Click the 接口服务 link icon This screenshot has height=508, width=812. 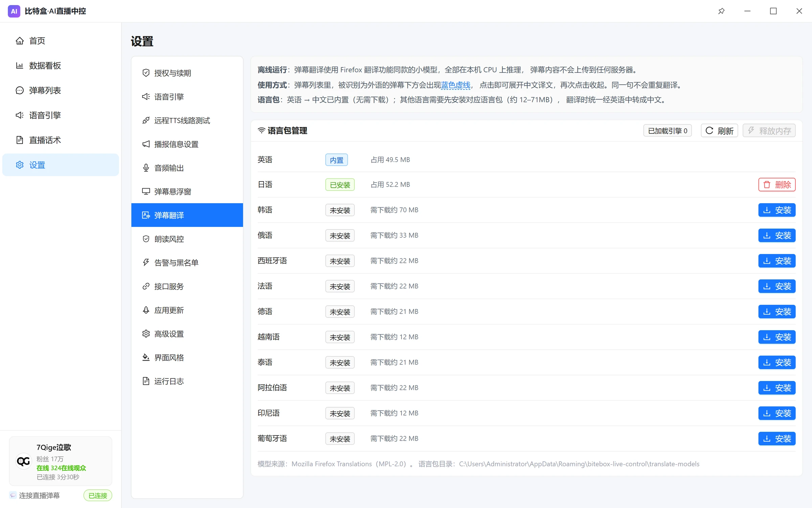[x=146, y=287]
